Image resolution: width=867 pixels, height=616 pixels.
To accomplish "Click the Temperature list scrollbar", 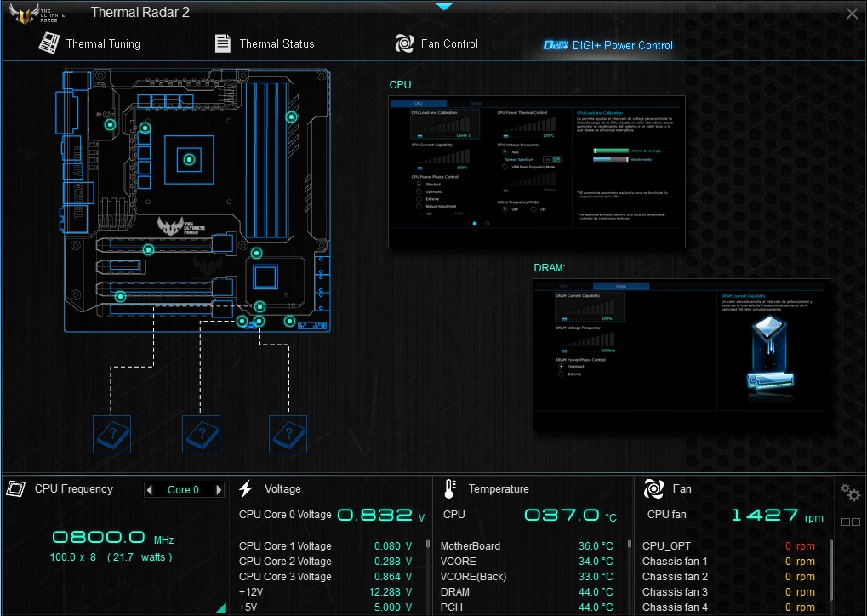I will 630,545.
